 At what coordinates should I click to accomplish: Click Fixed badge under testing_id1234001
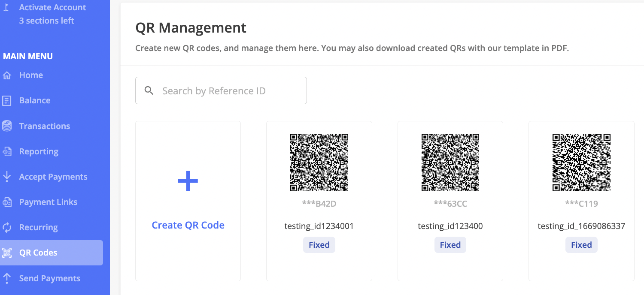point(319,245)
